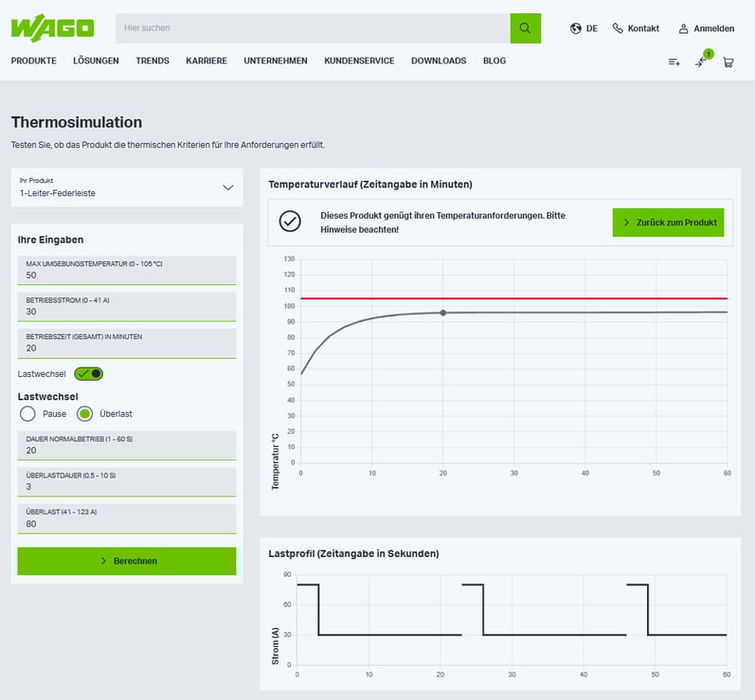The height and width of the screenshot is (700, 755).
Task: Open the PRODUKTE menu
Action: [x=34, y=61]
